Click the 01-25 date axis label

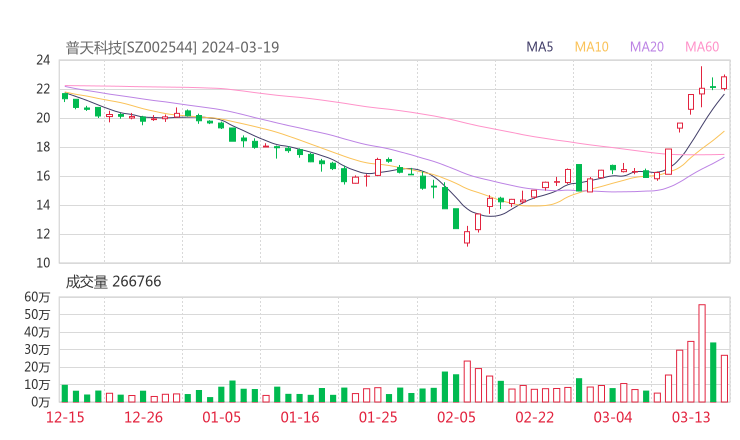pyautogui.click(x=378, y=417)
